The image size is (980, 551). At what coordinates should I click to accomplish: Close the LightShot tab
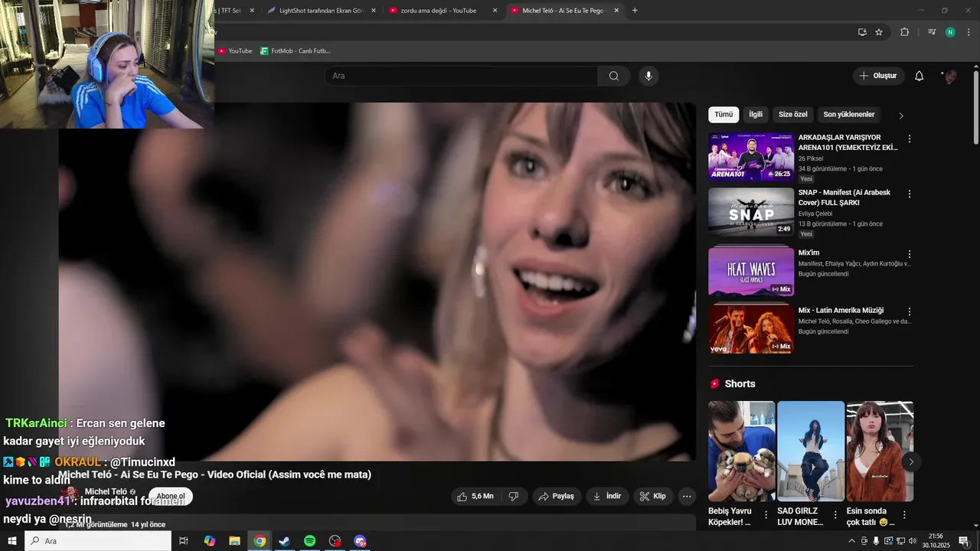pyautogui.click(x=373, y=11)
